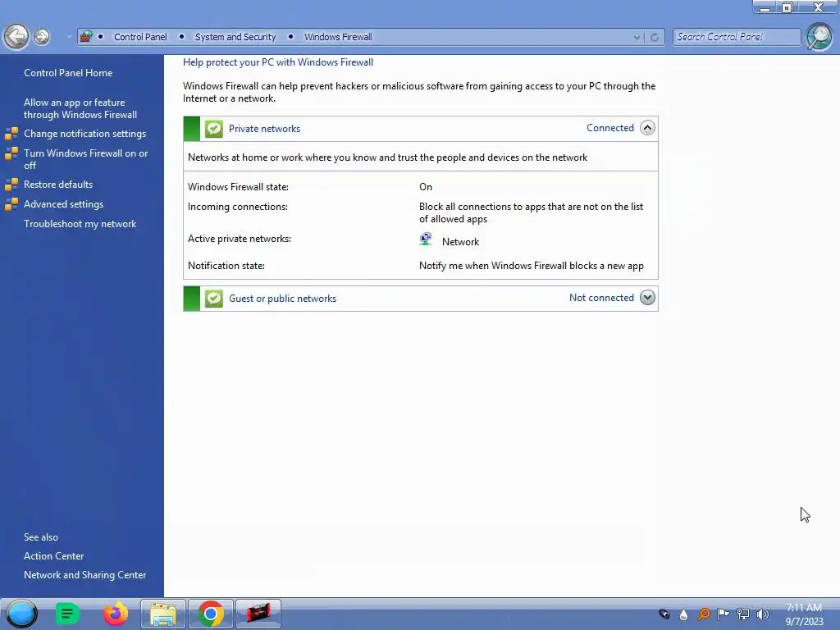Screen dimensions: 840x630
Task: Open the recent pages dropdown near navigation arrows
Action: point(69,37)
